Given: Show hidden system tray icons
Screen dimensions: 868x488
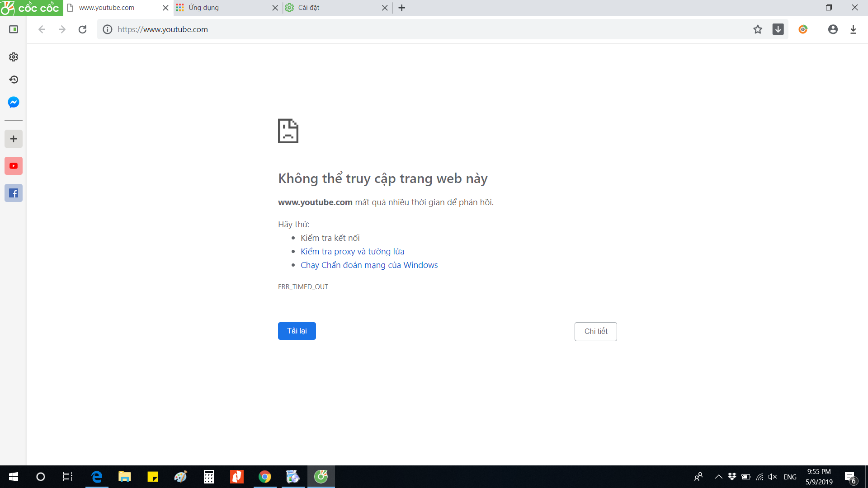Looking at the screenshot, I should [718, 477].
